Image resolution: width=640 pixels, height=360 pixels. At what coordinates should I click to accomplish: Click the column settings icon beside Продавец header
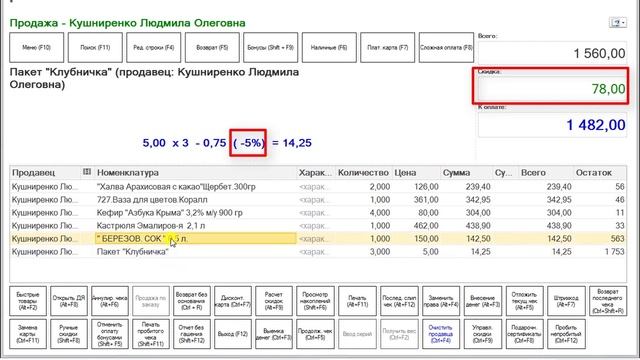[x=87, y=172]
